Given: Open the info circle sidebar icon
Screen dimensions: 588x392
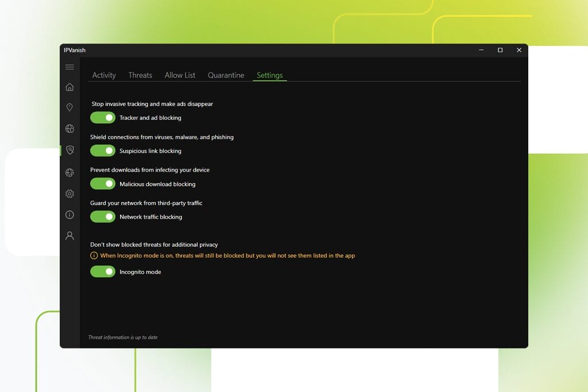Looking at the screenshot, I should (69, 215).
